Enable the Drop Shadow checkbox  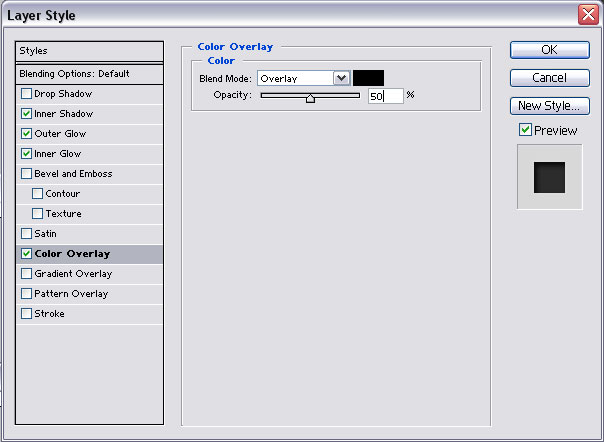coord(26,94)
